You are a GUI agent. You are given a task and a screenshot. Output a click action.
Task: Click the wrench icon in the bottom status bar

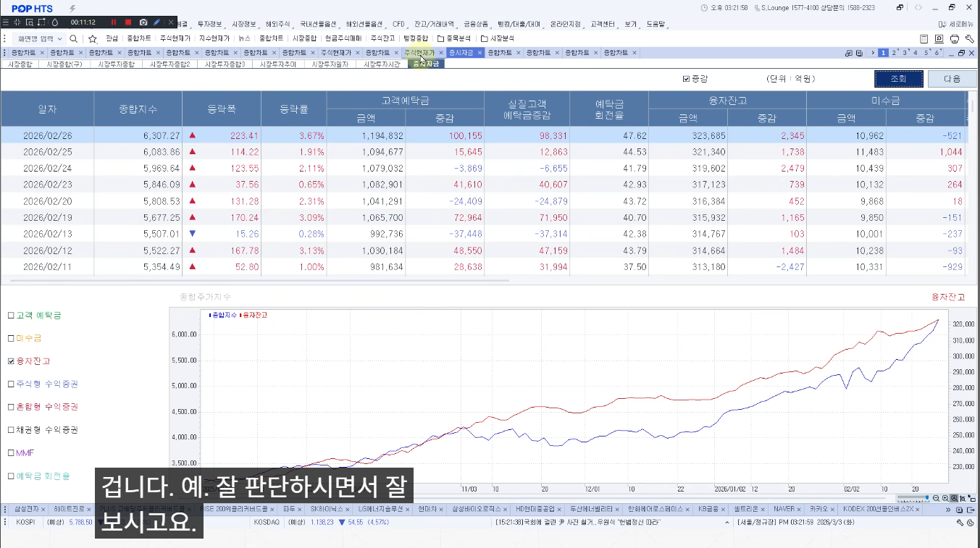960,522
